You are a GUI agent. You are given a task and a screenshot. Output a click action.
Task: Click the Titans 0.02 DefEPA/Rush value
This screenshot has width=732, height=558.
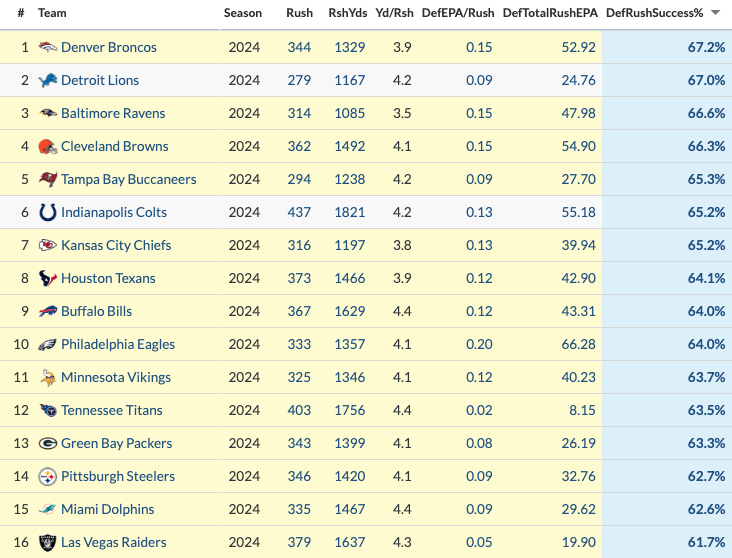(x=479, y=410)
